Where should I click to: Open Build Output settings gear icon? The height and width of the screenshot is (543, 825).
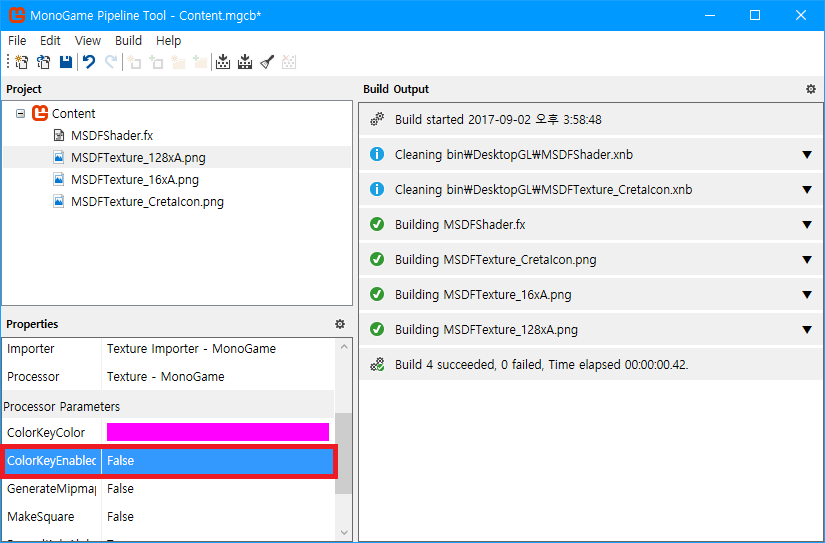click(811, 89)
